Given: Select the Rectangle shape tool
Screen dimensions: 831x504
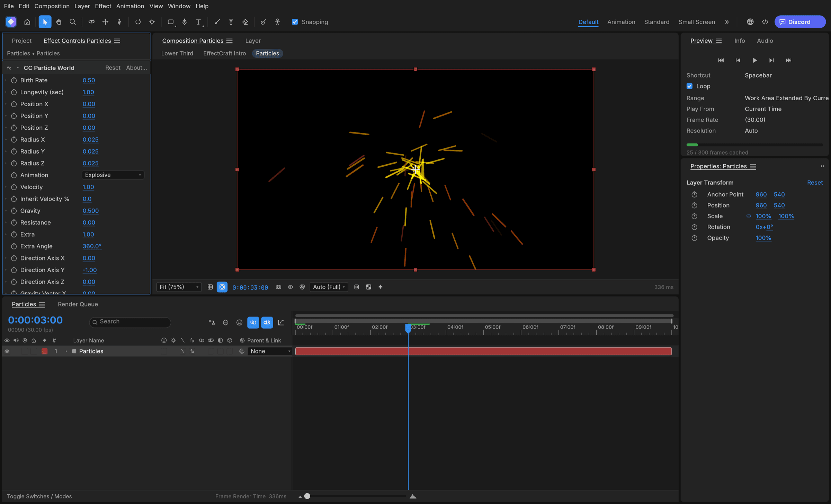Looking at the screenshot, I should (171, 22).
